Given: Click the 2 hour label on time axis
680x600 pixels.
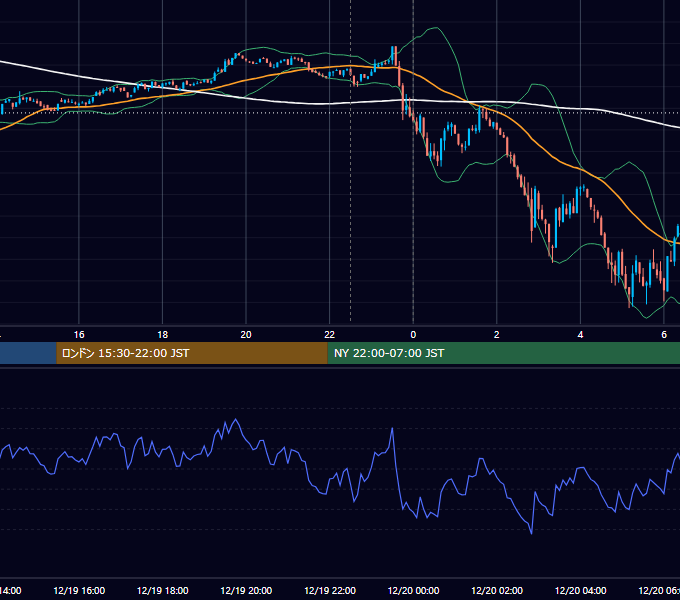Looking at the screenshot, I should click(497, 335).
